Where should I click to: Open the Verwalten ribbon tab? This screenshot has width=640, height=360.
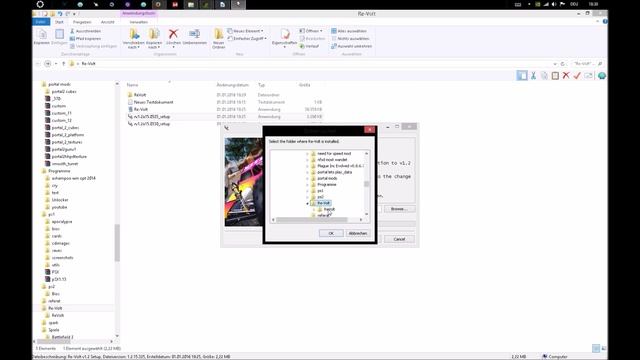[x=139, y=22]
